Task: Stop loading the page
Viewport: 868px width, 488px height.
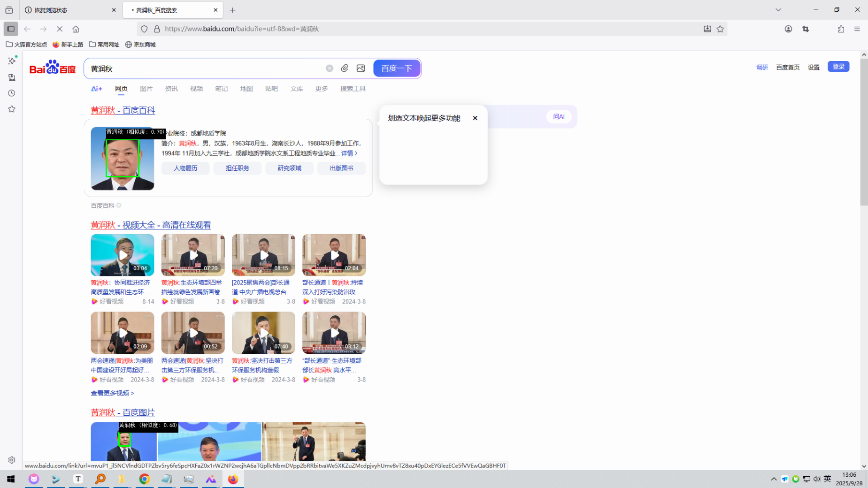Action: tap(60, 29)
